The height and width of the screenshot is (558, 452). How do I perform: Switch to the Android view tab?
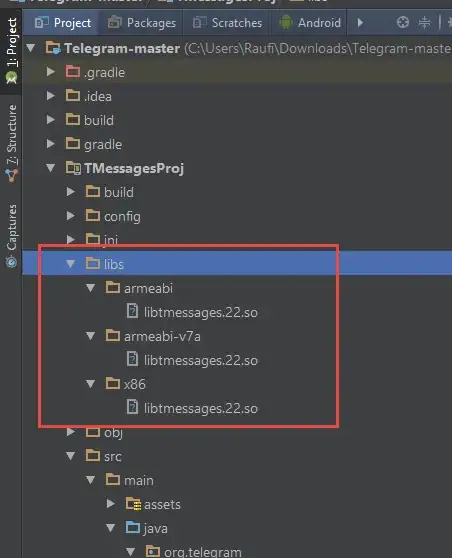(310, 23)
